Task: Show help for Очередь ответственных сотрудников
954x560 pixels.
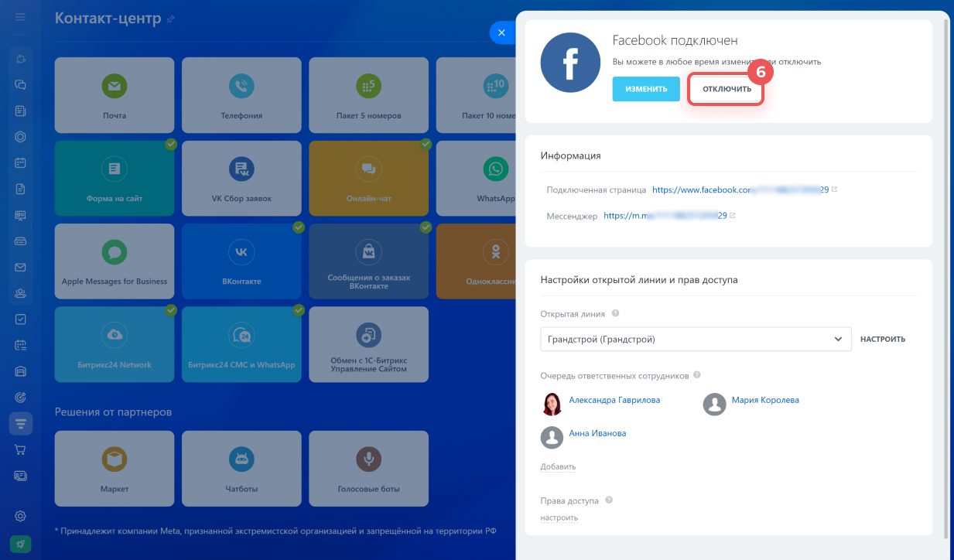Action: (x=697, y=375)
